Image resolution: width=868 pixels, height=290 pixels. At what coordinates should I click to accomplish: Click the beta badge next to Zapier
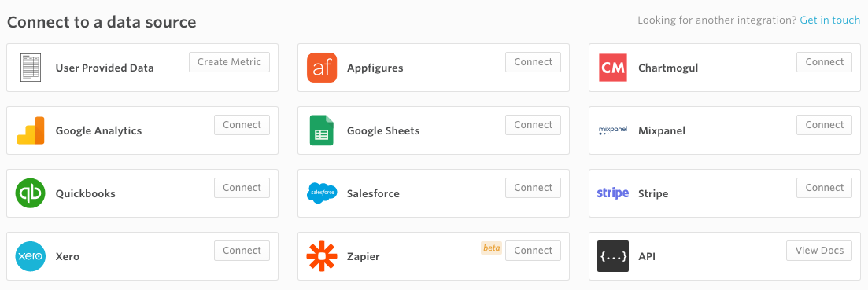tap(492, 248)
